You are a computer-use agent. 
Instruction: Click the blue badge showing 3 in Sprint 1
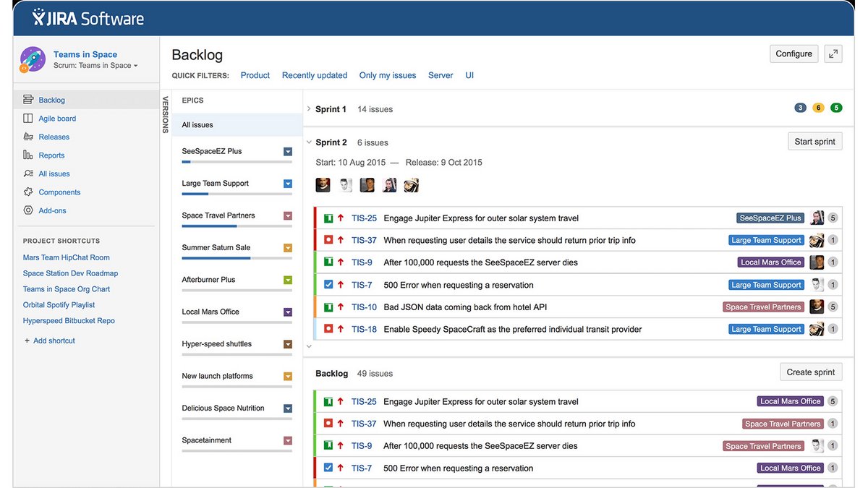800,108
